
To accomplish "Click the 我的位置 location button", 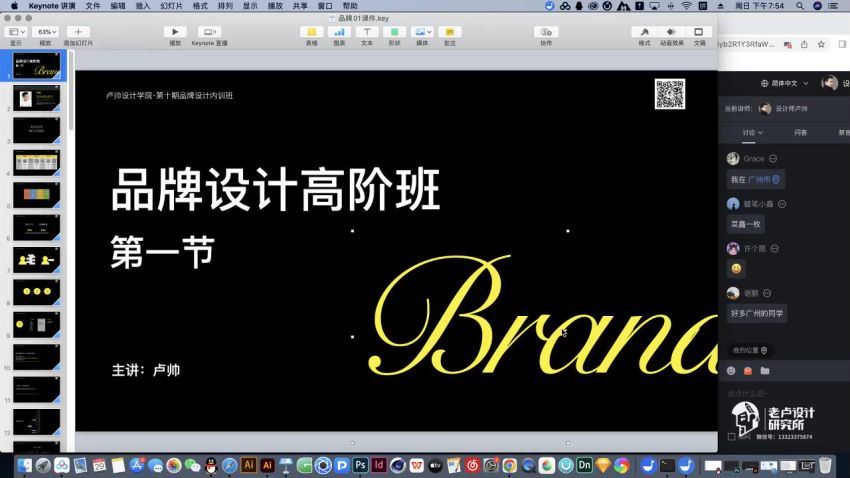I will (x=749, y=350).
